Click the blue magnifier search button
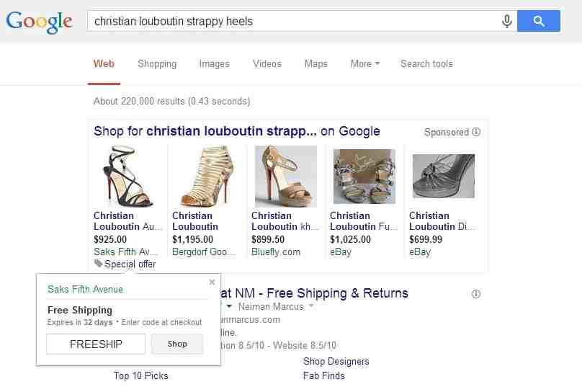The height and width of the screenshot is (392, 582). [539, 21]
